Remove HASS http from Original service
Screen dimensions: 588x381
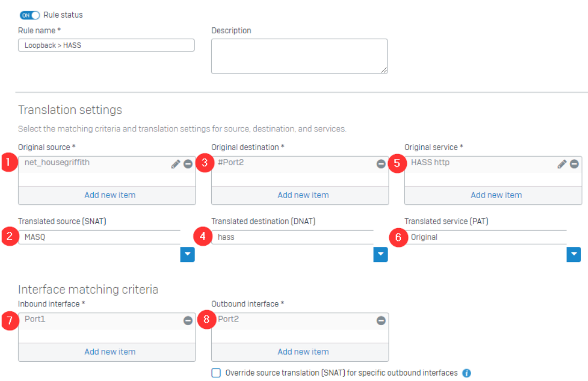point(574,164)
